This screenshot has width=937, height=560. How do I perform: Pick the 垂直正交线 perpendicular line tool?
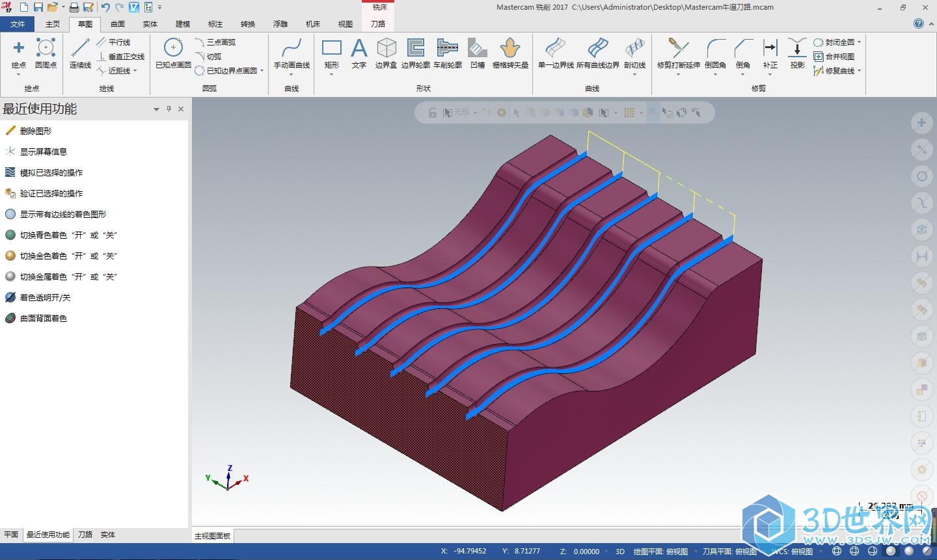120,57
